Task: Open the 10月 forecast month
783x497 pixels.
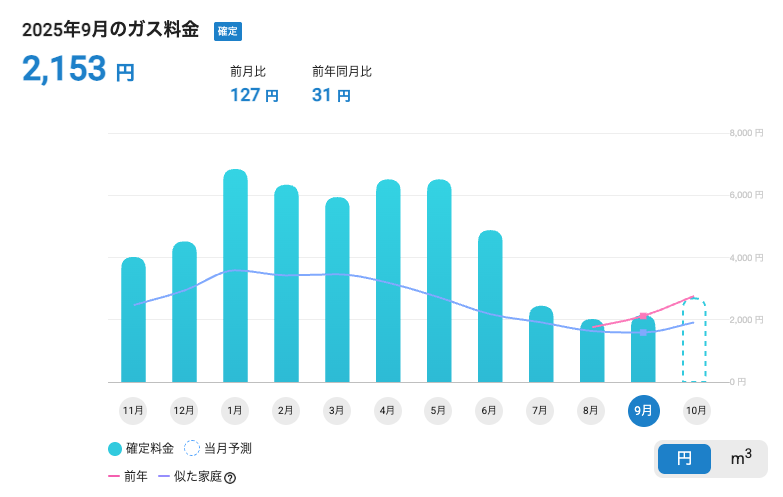Action: click(694, 410)
